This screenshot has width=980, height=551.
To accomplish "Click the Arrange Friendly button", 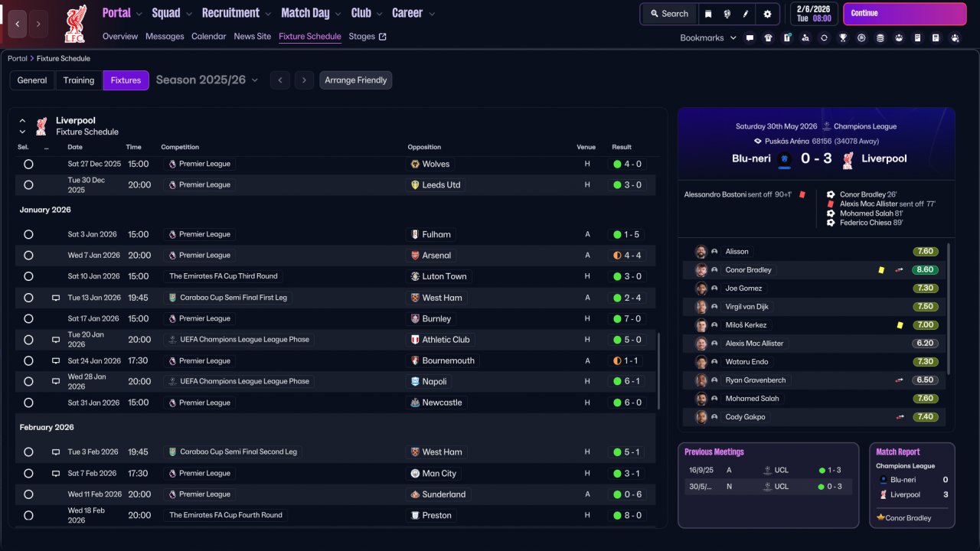I will point(355,80).
